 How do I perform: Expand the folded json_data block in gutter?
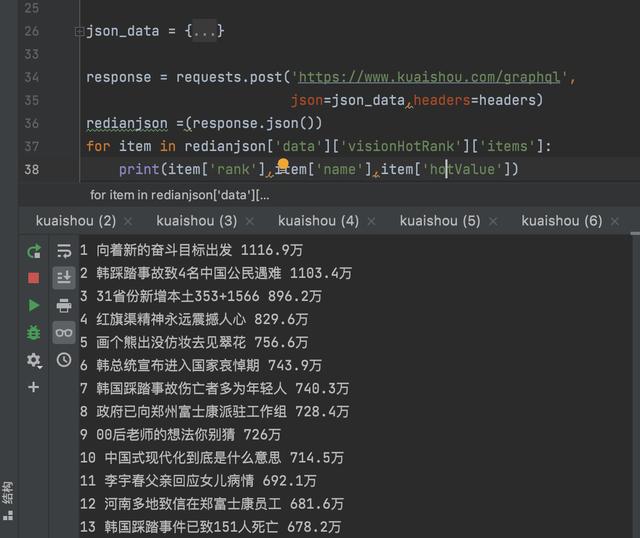(x=79, y=31)
